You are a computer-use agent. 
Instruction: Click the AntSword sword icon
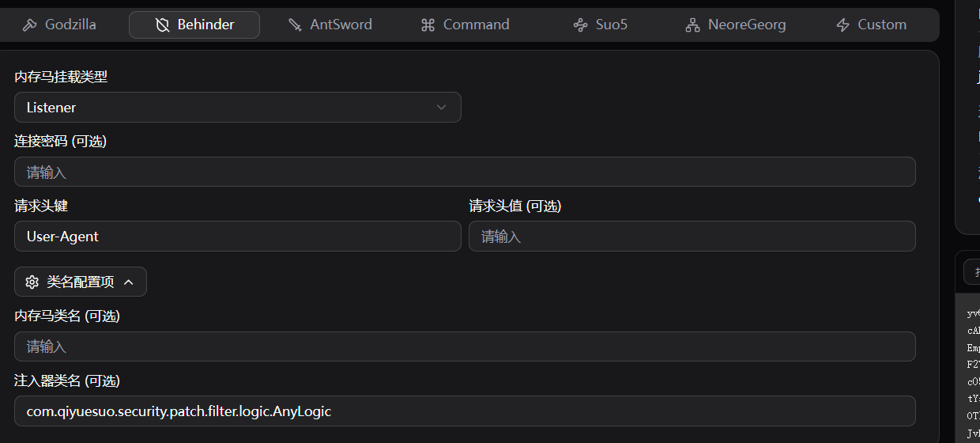point(295,25)
